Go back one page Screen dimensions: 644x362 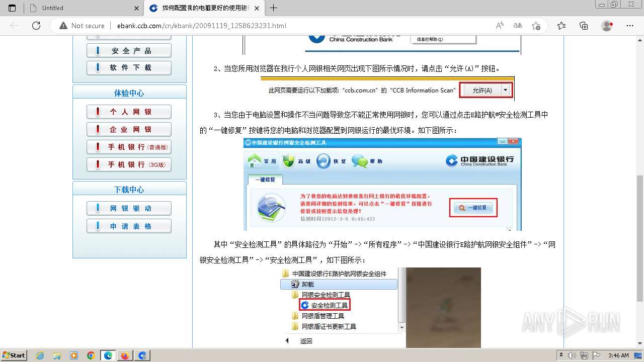tap(14, 26)
